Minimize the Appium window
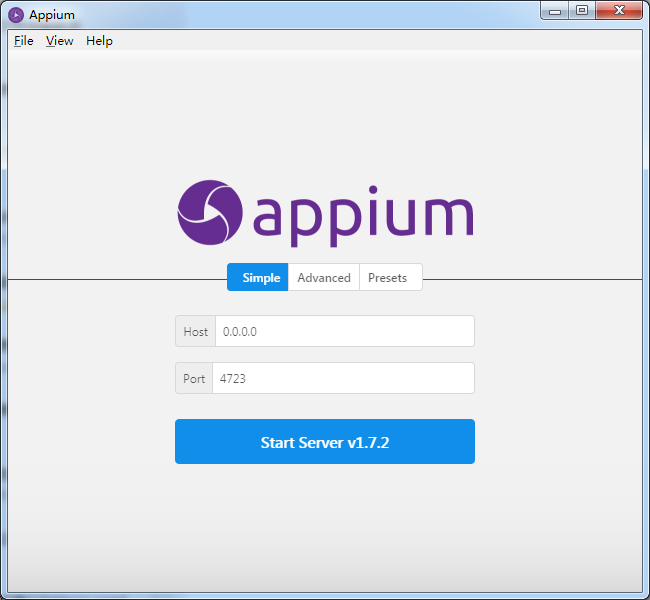The height and width of the screenshot is (600, 650). (555, 11)
